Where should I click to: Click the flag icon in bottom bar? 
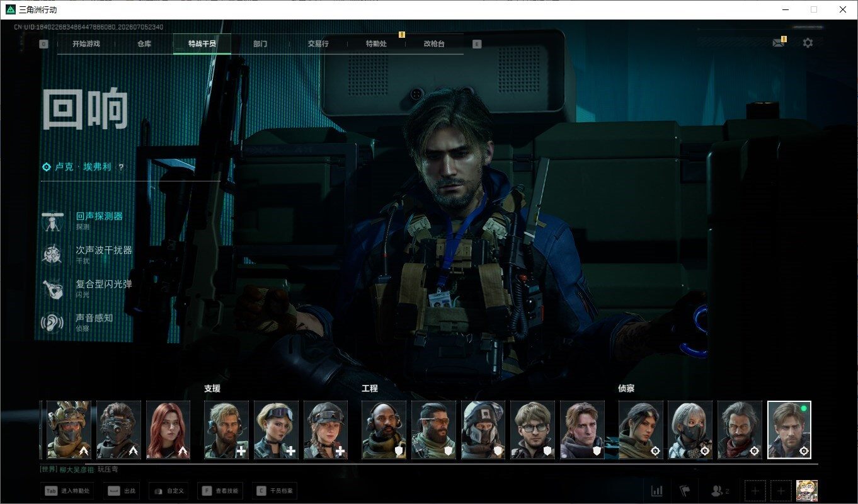(x=685, y=490)
